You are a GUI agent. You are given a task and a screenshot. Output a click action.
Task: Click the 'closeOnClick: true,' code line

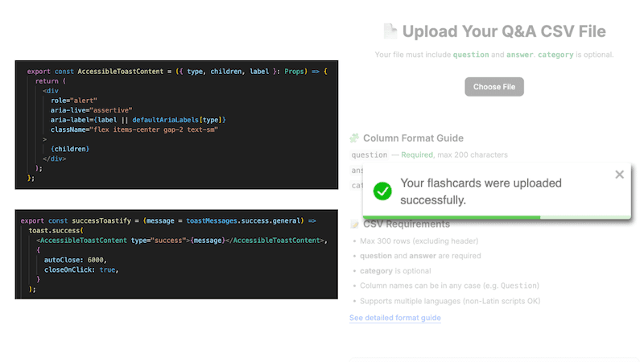[x=81, y=269]
